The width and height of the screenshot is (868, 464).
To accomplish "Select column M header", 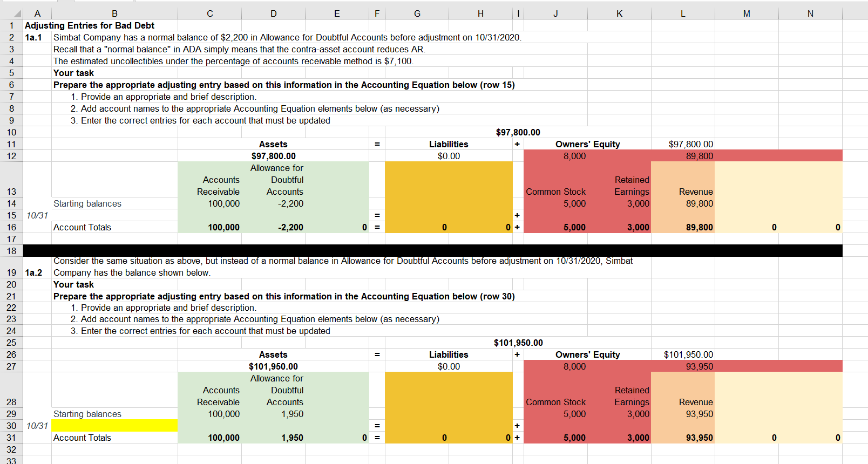I will coord(747,13).
